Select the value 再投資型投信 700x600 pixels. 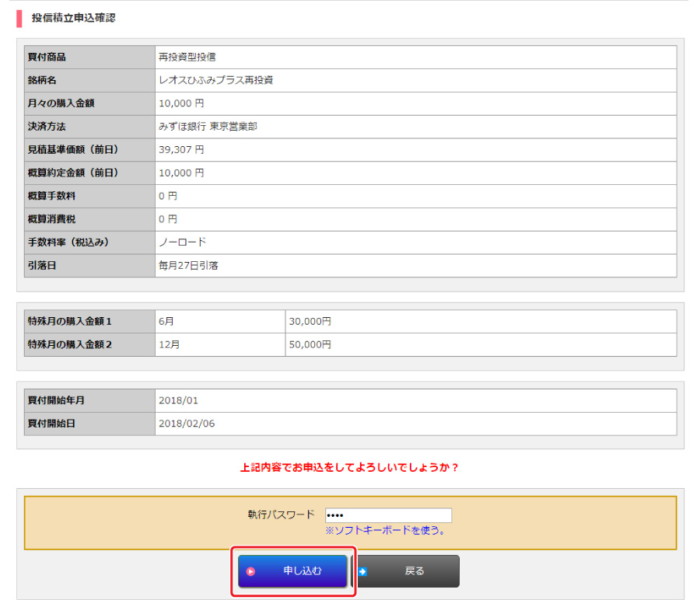coord(187,57)
